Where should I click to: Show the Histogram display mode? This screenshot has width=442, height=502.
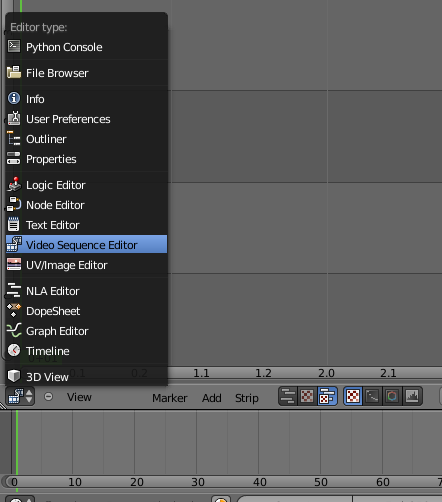[x=413, y=396]
